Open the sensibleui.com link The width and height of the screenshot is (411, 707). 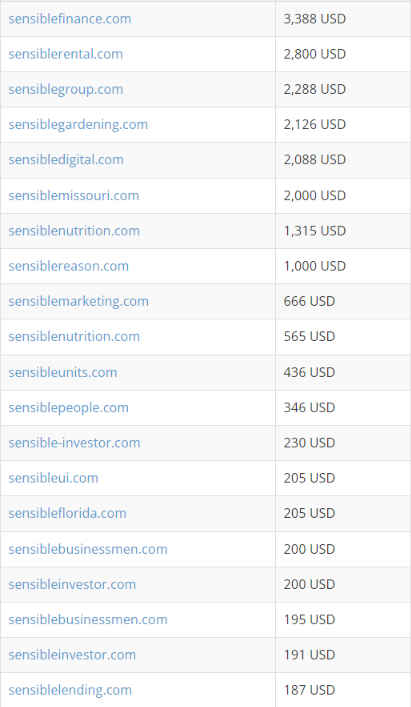point(53,478)
